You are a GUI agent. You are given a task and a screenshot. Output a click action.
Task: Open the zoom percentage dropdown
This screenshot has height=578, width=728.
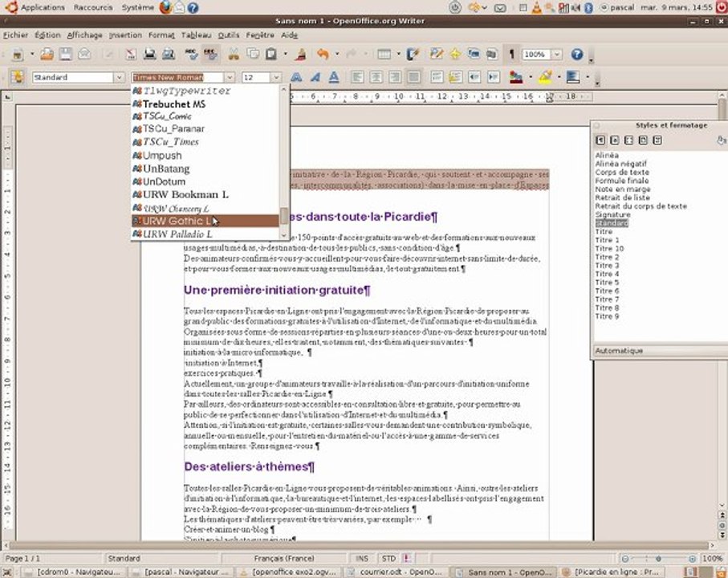coord(557,55)
